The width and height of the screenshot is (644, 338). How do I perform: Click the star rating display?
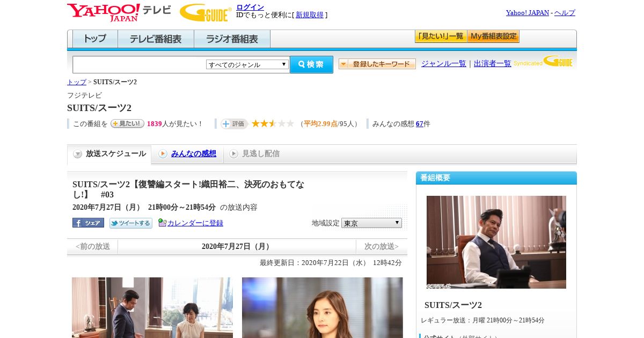(273, 123)
